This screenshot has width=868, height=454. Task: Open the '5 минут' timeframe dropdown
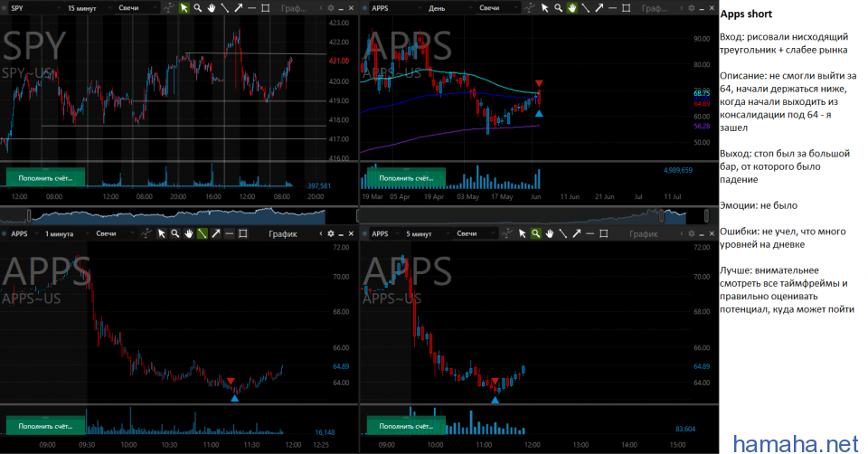(426, 233)
